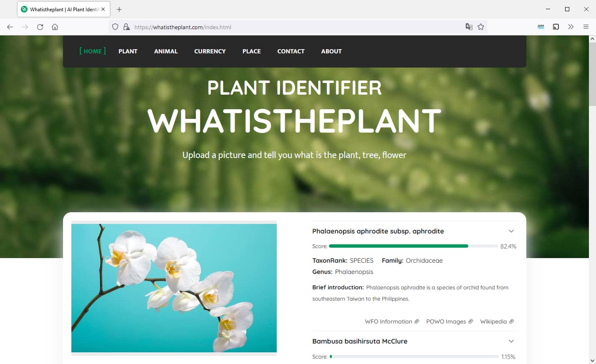Open the POWO Images link
The image size is (596, 364).
450,321
